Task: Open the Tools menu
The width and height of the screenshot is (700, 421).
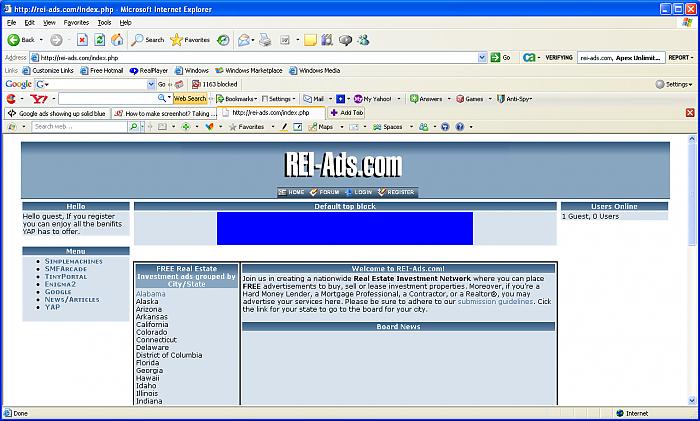Action: click(104, 22)
